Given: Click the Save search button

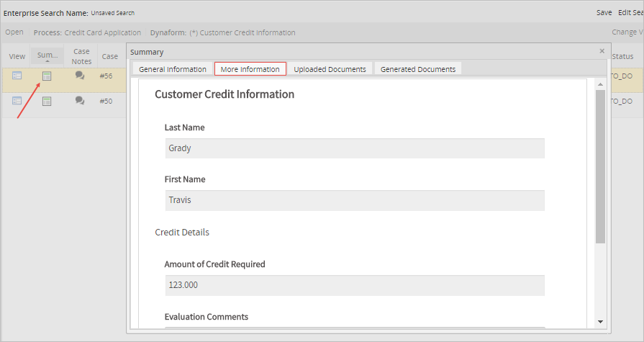Looking at the screenshot, I should 604,13.
